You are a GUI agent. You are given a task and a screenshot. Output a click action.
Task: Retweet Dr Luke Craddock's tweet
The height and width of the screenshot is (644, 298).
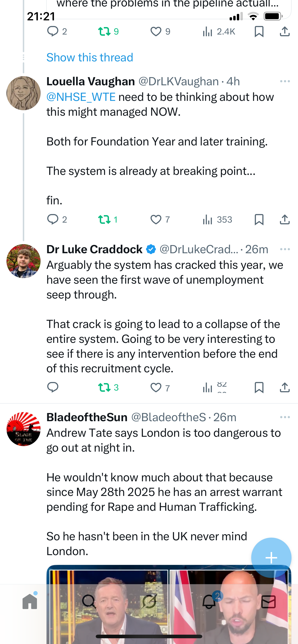(104, 387)
